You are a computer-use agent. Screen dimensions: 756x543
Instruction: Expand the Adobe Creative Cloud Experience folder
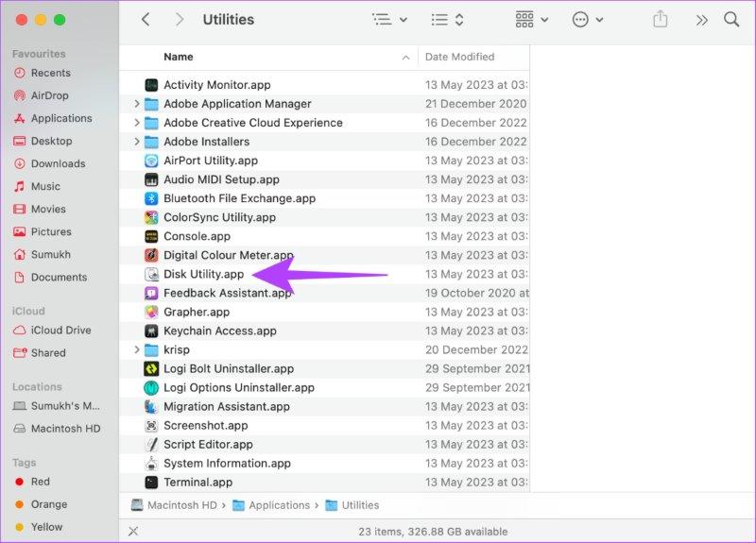[x=137, y=123]
